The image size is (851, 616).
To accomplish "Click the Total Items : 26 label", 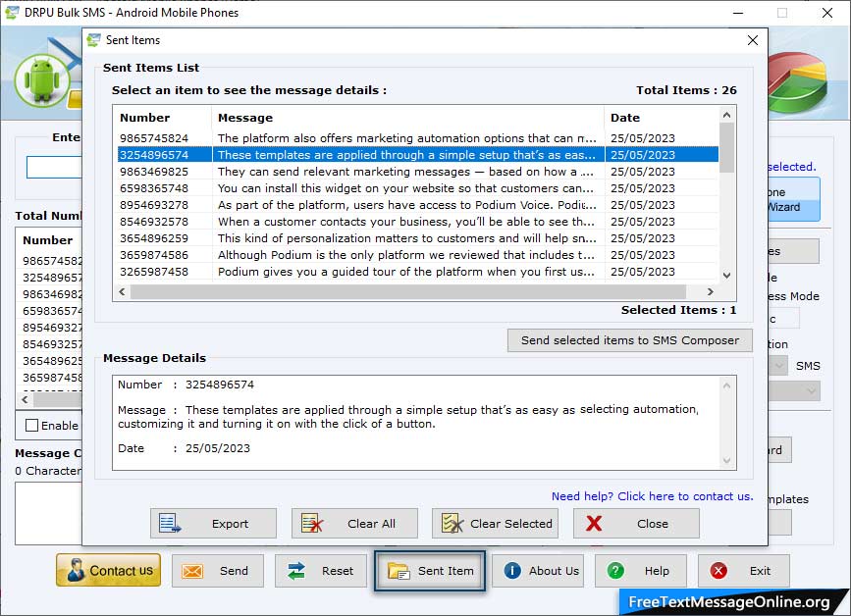I will (686, 90).
